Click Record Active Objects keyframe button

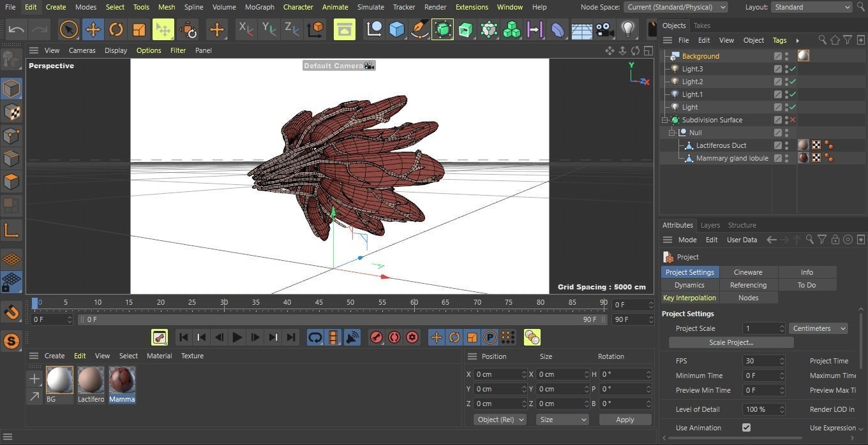tap(377, 337)
